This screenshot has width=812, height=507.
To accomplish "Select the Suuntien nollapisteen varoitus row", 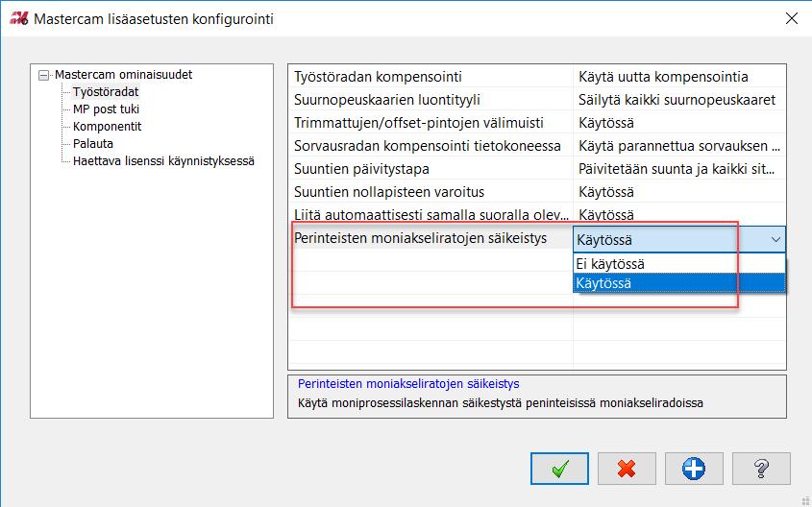I will click(431, 192).
